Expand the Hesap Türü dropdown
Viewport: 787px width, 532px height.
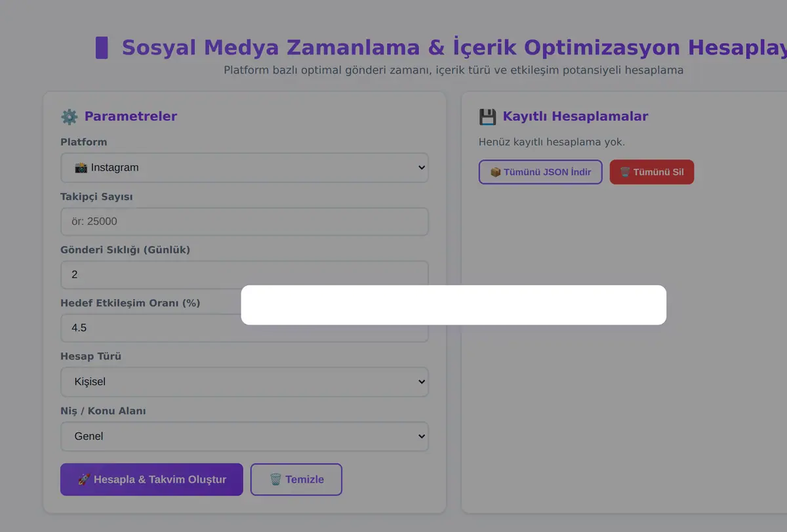coord(244,382)
